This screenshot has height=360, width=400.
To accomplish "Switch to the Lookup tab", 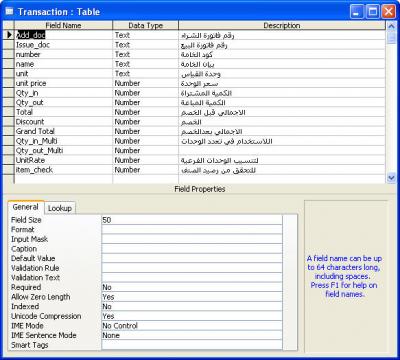I will pos(60,208).
